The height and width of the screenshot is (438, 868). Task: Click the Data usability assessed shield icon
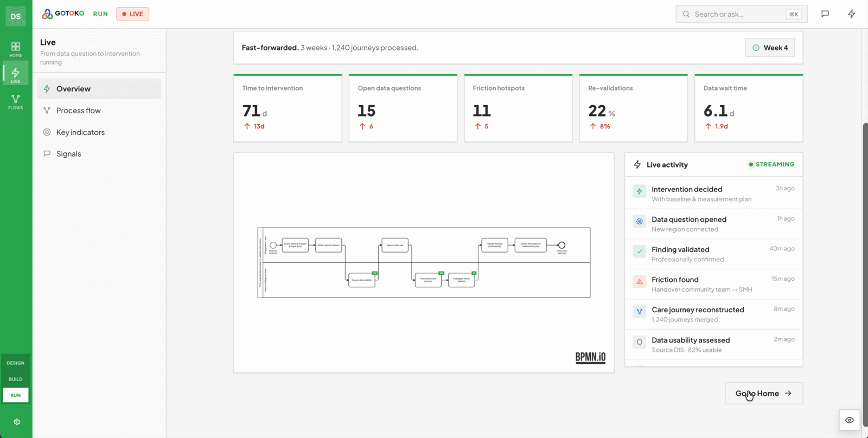[640, 342]
